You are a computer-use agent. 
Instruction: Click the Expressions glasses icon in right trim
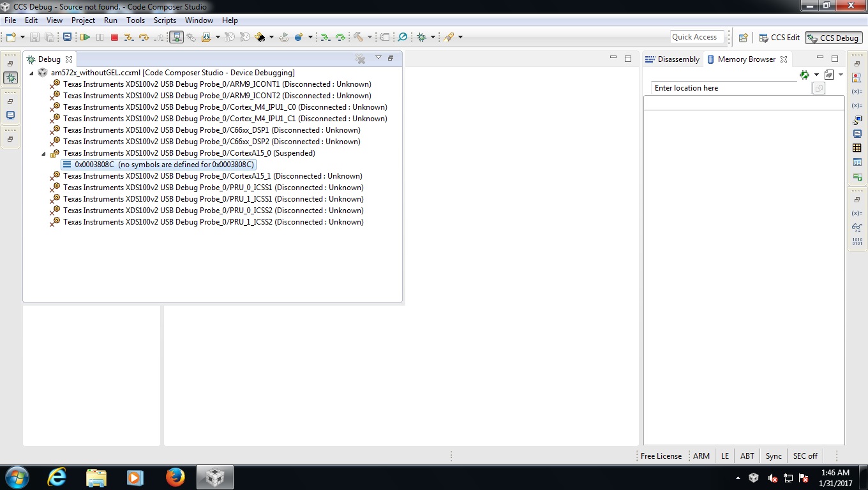tap(857, 227)
